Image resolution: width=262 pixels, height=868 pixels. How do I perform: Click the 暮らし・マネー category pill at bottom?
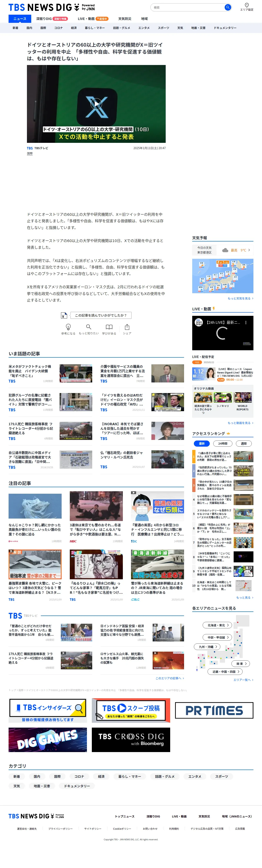[x=130, y=776]
